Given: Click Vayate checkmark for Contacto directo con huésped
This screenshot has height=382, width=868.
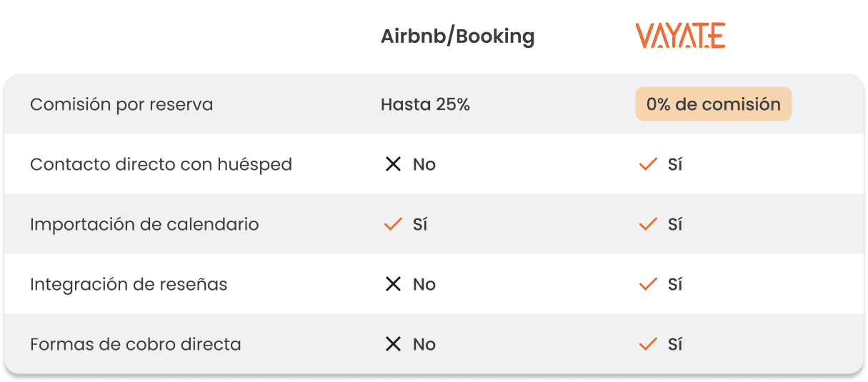Looking at the screenshot, I should coord(648,164).
